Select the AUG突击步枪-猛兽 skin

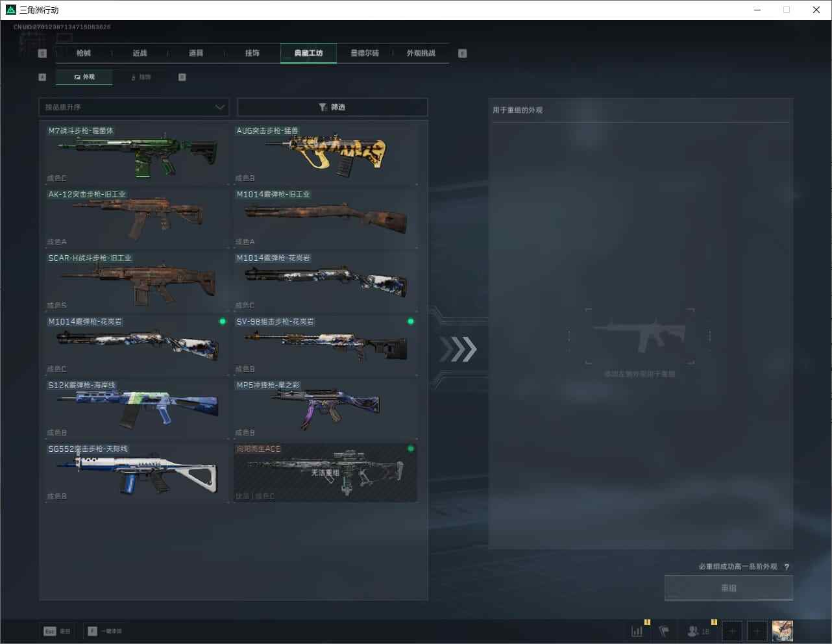click(325, 154)
